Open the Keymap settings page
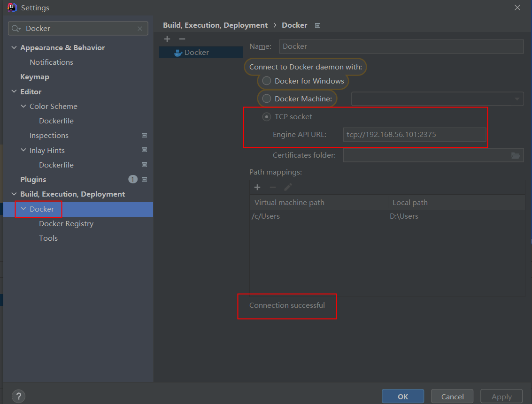 click(x=35, y=77)
